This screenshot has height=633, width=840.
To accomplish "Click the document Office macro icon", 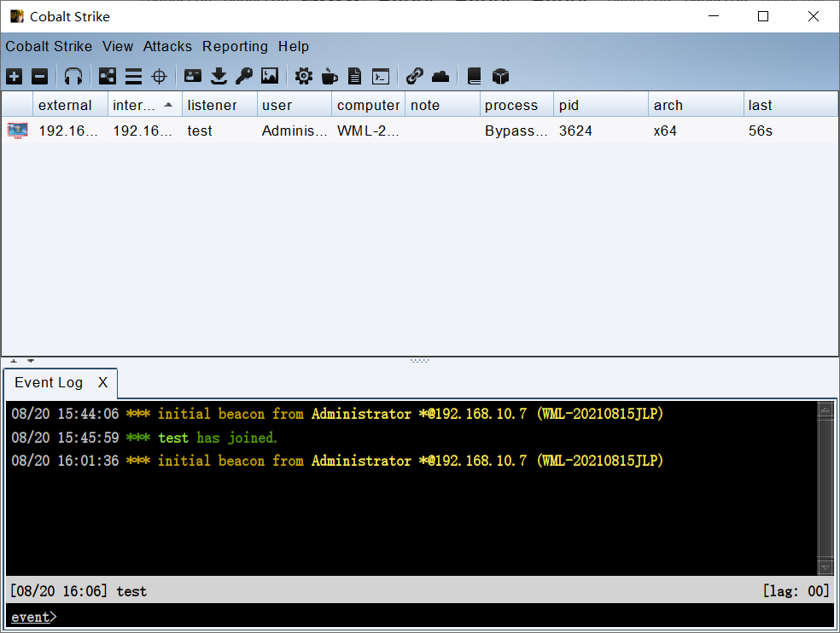I will (x=354, y=77).
